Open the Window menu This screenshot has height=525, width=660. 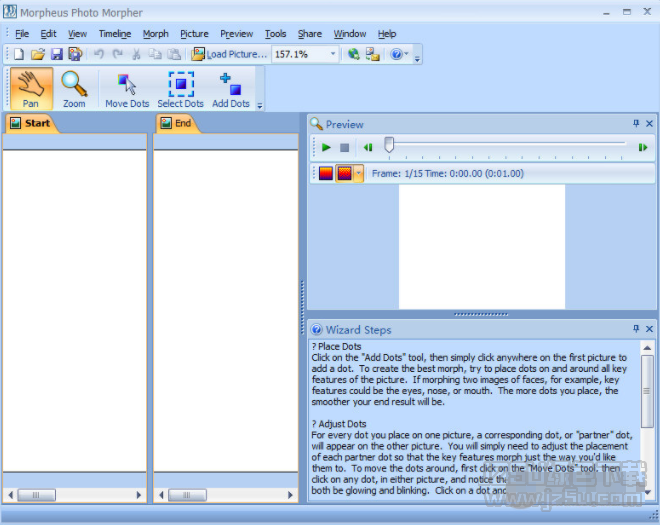[x=350, y=34]
